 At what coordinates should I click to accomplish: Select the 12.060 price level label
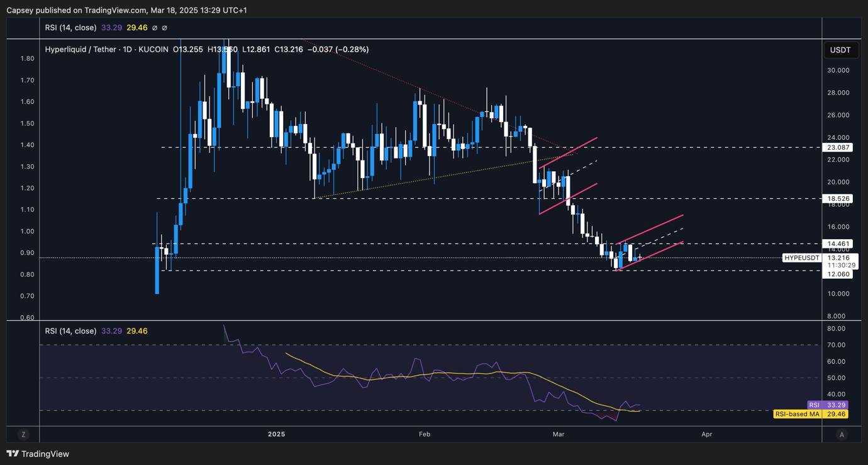(x=839, y=274)
